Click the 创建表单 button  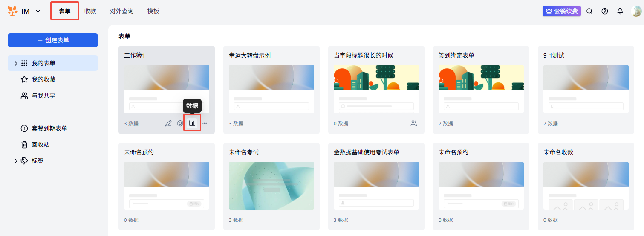pos(53,40)
